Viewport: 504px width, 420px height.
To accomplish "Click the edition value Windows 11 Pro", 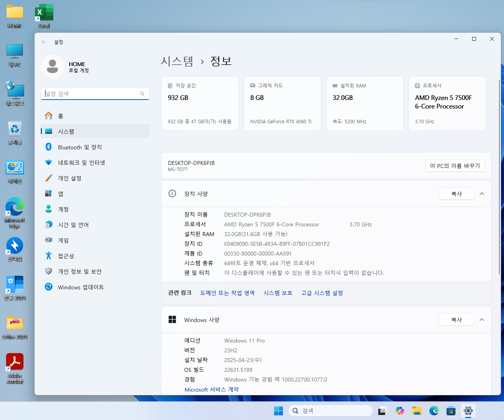I will [x=244, y=341].
